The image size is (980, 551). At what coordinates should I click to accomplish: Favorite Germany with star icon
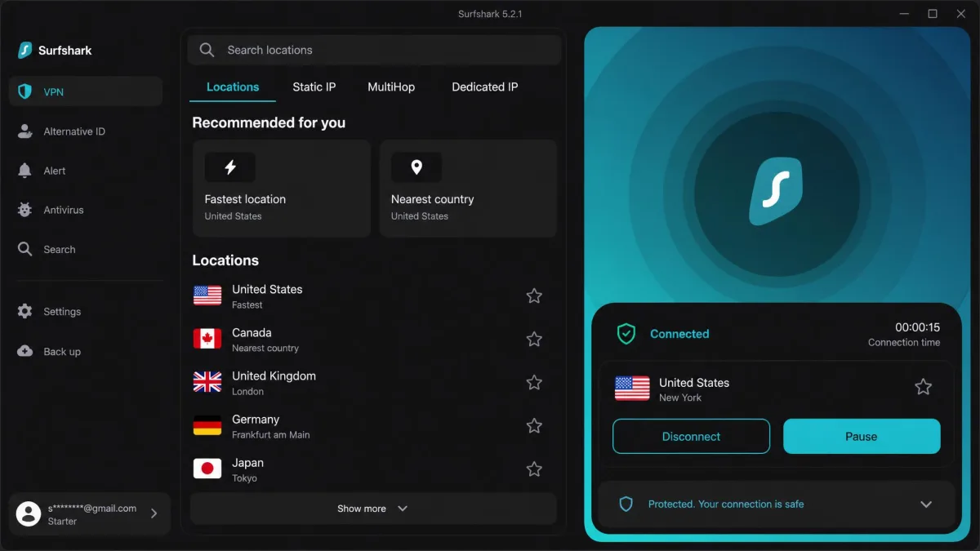(534, 425)
